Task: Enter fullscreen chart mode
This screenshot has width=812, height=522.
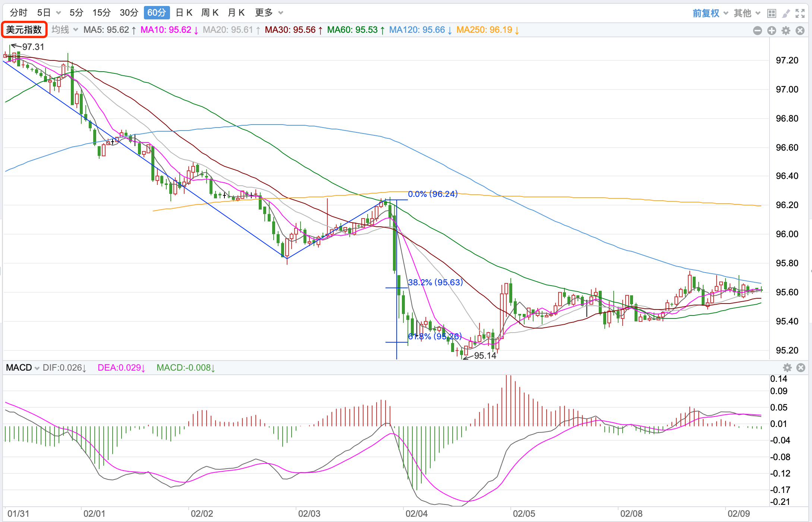Action: 800,14
